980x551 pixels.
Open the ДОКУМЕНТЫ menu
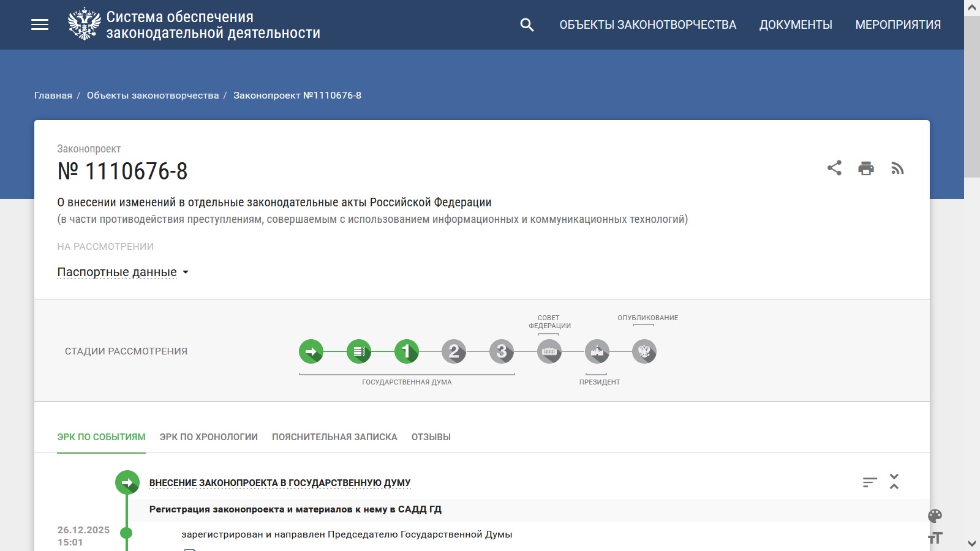click(796, 24)
